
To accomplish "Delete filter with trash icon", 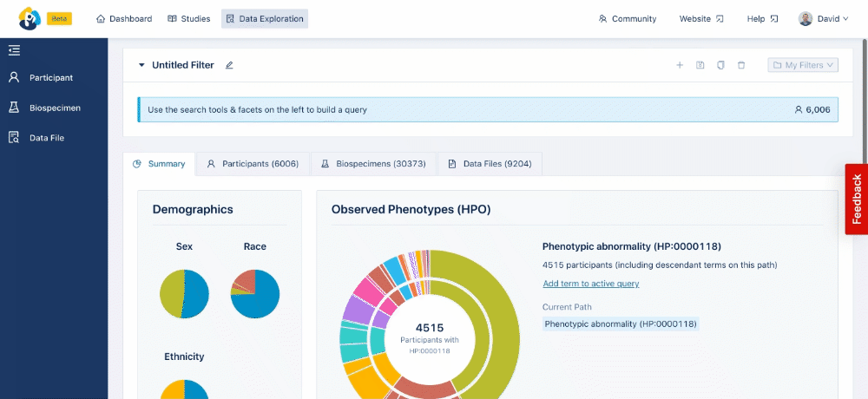I will coord(741,65).
